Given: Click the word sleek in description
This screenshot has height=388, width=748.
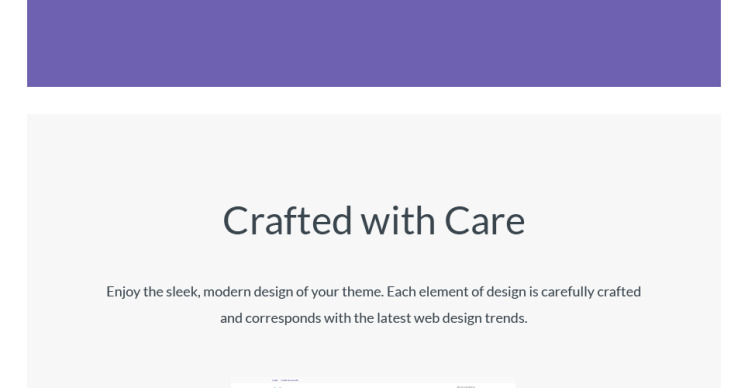Looking at the screenshot, I should (182, 292).
